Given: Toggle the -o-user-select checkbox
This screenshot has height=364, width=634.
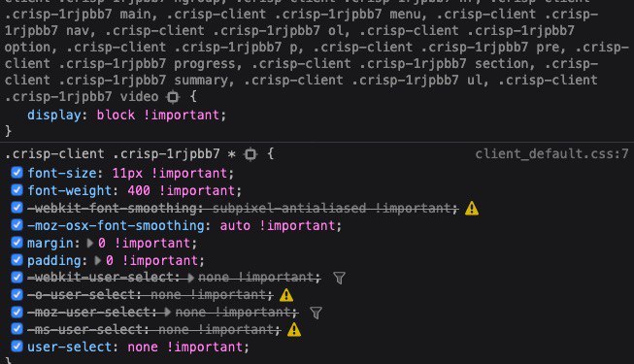Looking at the screenshot, I should (17, 294).
